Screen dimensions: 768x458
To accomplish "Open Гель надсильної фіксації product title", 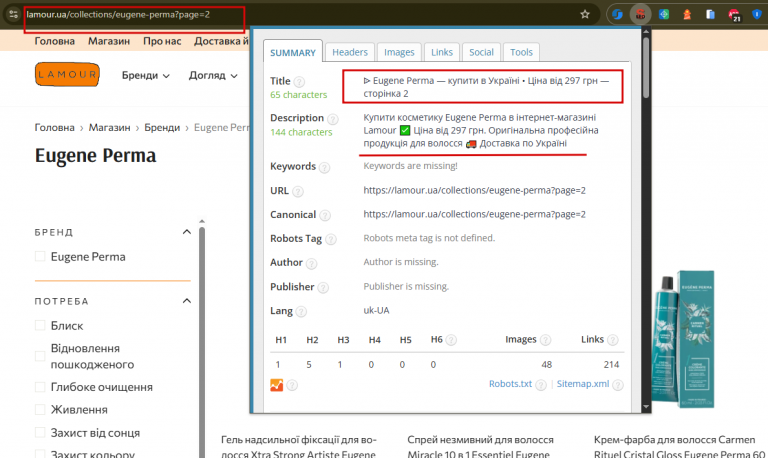I will [x=298, y=447].
